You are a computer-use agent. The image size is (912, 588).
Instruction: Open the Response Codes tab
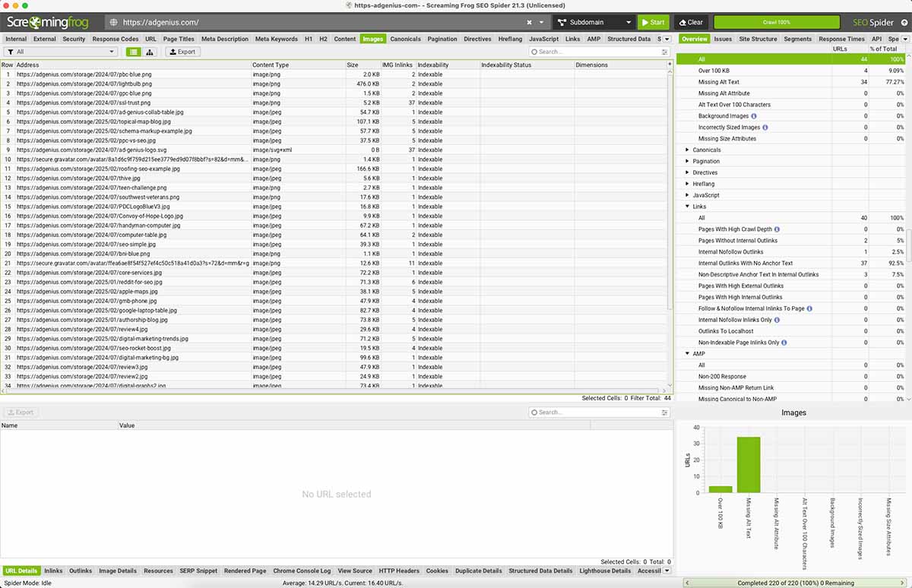tap(116, 39)
